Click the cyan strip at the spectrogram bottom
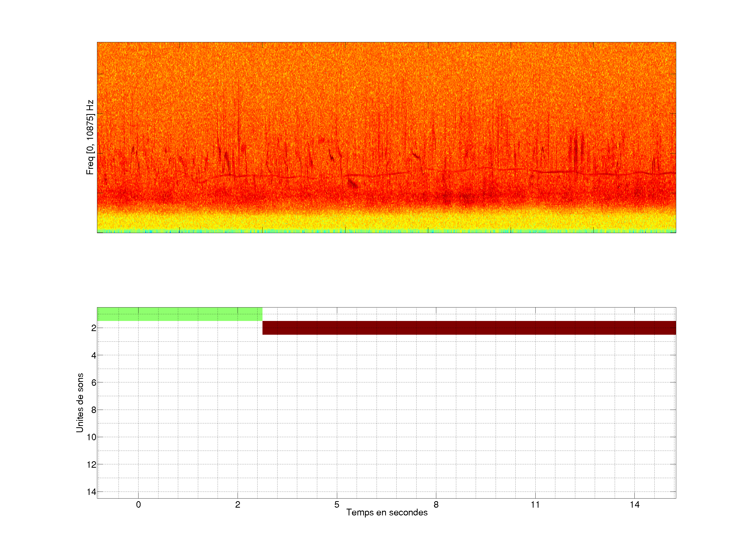 tap(386, 231)
